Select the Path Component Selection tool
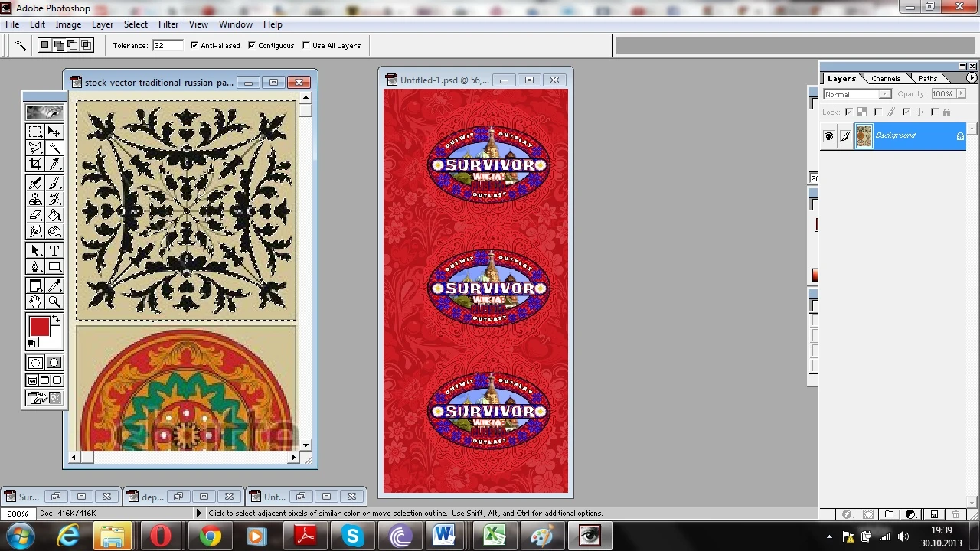The height and width of the screenshot is (551, 980). point(35,250)
